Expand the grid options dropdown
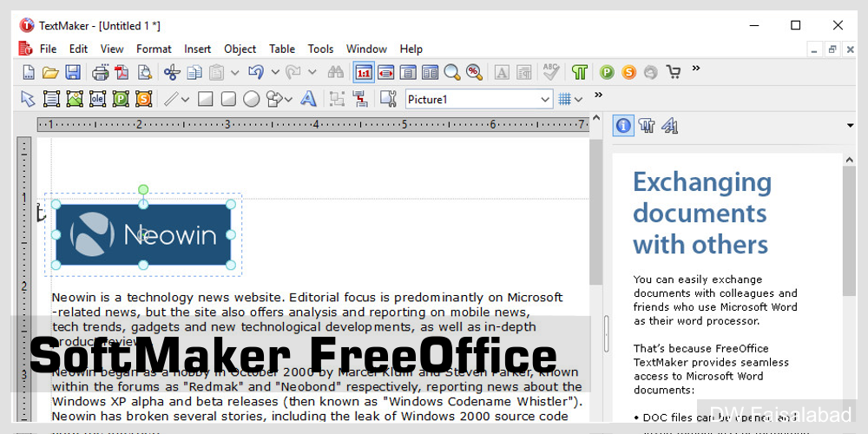 [578, 100]
